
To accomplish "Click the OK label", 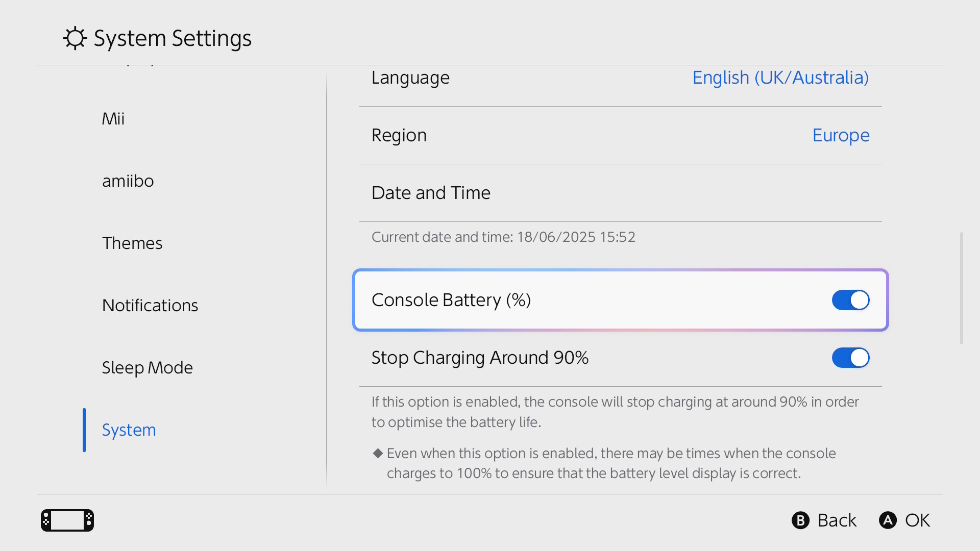I will 917,520.
